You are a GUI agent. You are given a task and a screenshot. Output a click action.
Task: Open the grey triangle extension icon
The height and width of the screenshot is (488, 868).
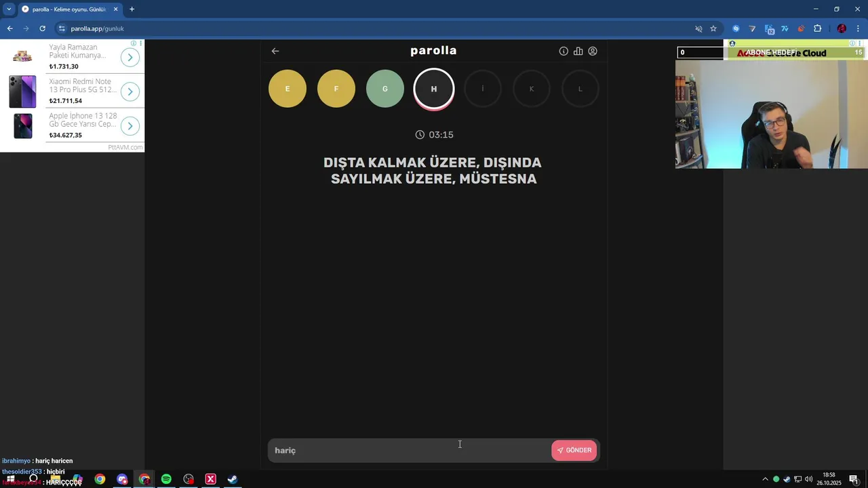752,28
